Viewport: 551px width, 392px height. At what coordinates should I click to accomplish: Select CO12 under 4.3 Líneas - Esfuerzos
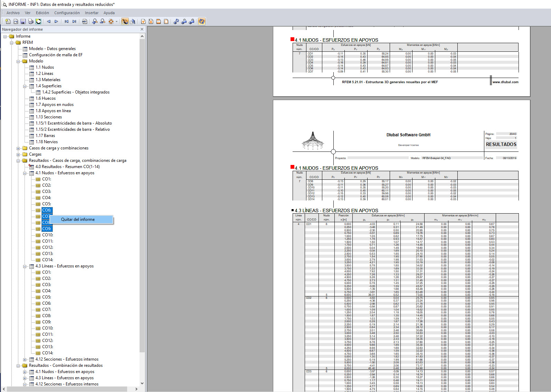pos(48,341)
